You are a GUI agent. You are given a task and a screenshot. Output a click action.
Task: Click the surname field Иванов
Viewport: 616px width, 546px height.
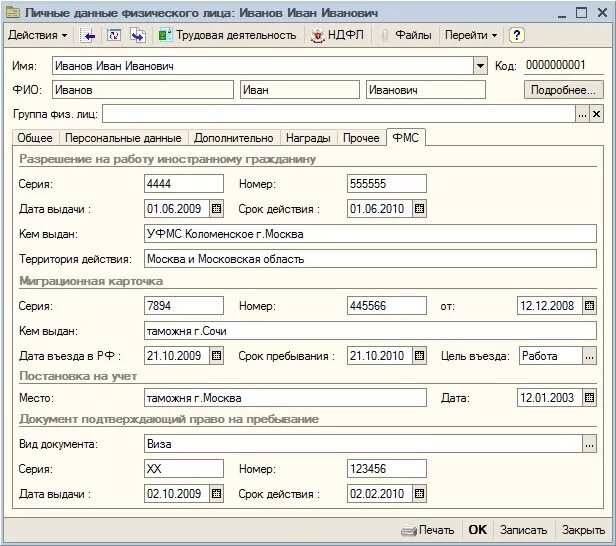point(143,90)
